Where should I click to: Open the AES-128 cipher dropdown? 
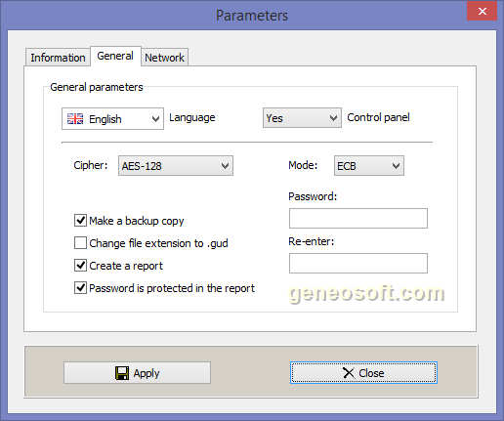pyautogui.click(x=176, y=166)
